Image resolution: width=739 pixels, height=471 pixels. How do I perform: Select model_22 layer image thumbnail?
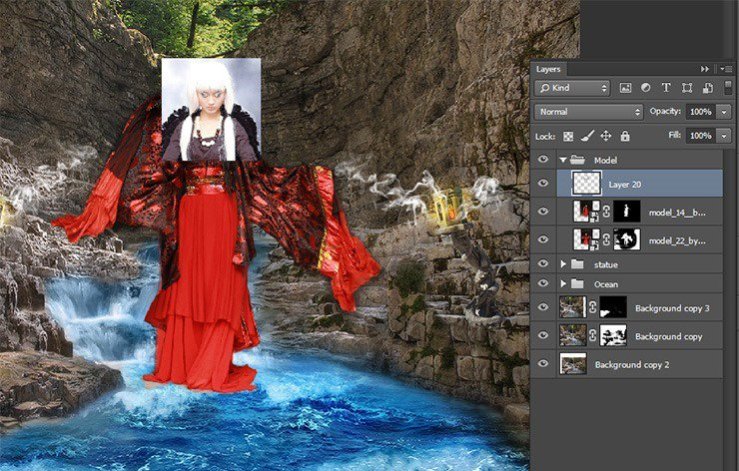coord(586,240)
